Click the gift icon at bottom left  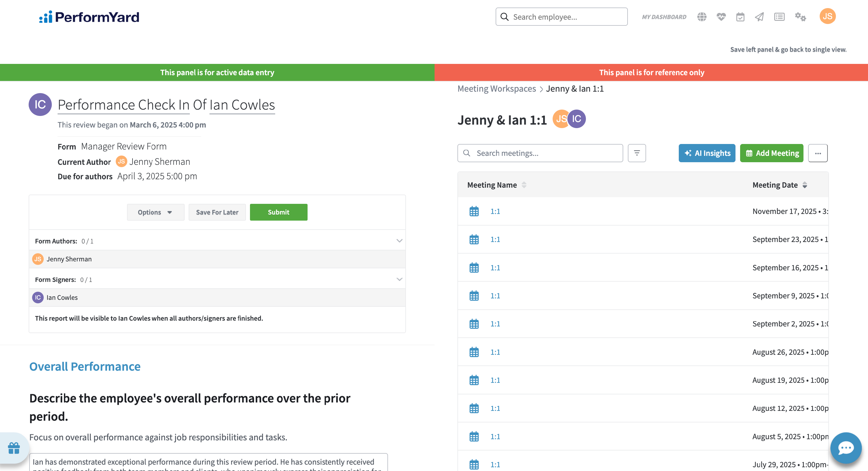pyautogui.click(x=14, y=448)
